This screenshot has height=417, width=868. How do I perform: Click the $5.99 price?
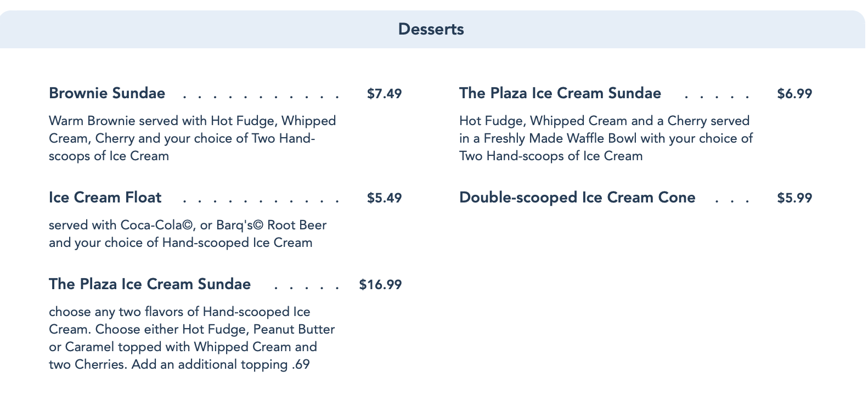[x=794, y=198]
